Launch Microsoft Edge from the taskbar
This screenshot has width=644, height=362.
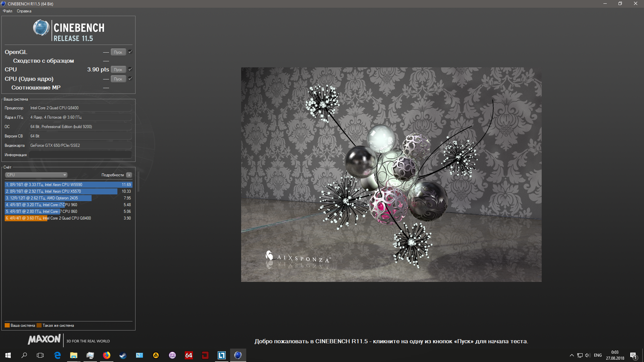pyautogui.click(x=57, y=355)
